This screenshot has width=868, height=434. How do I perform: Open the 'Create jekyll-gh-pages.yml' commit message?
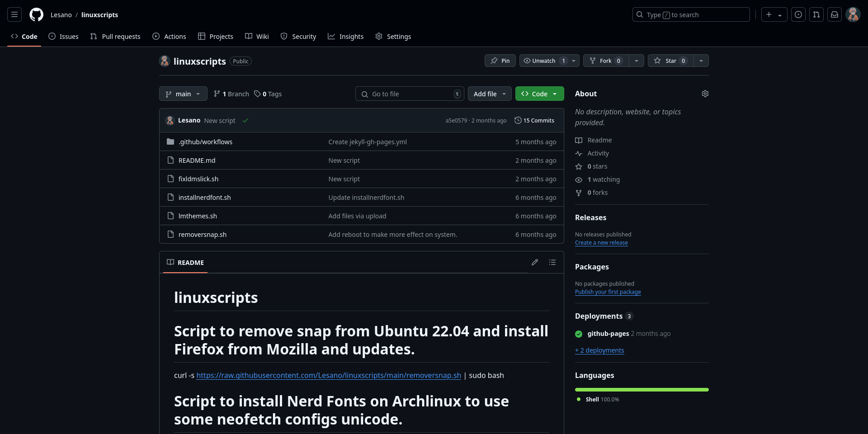(368, 142)
